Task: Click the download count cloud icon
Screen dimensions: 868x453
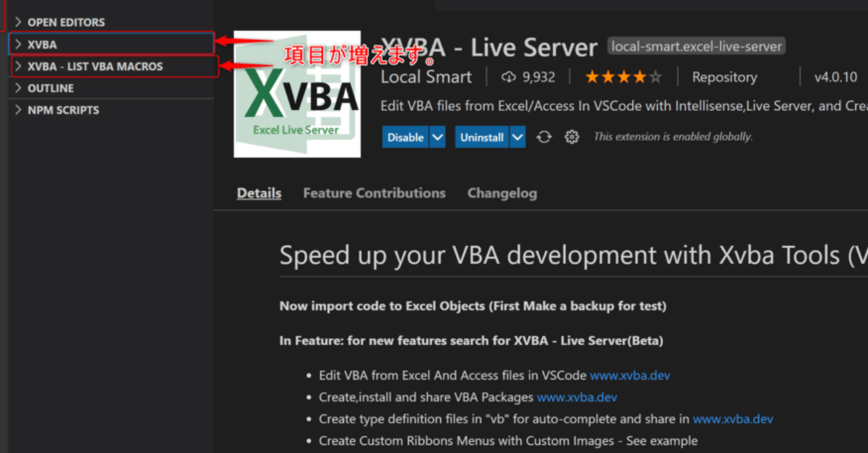Action: (509, 77)
